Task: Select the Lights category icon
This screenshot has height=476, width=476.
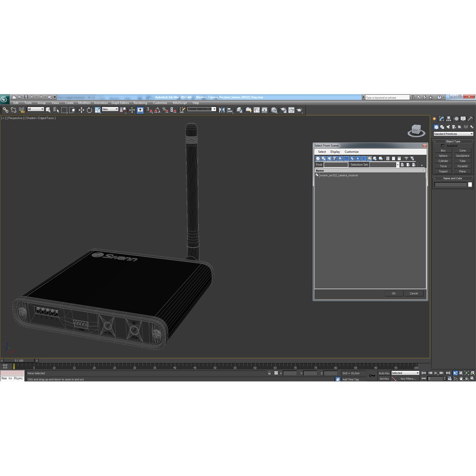Action: point(448,127)
